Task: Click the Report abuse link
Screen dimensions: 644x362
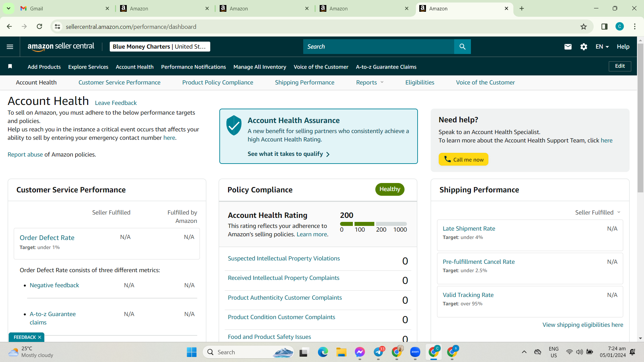Action: (x=25, y=155)
